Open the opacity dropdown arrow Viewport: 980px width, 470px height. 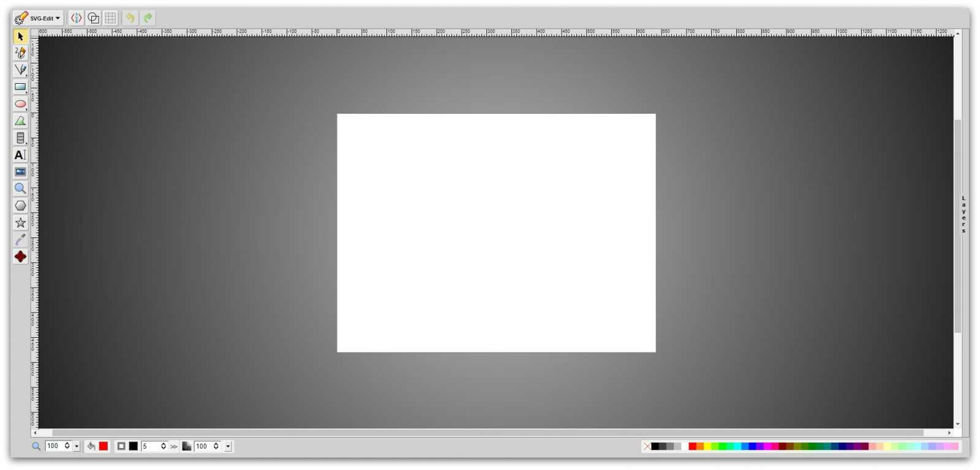[228, 447]
